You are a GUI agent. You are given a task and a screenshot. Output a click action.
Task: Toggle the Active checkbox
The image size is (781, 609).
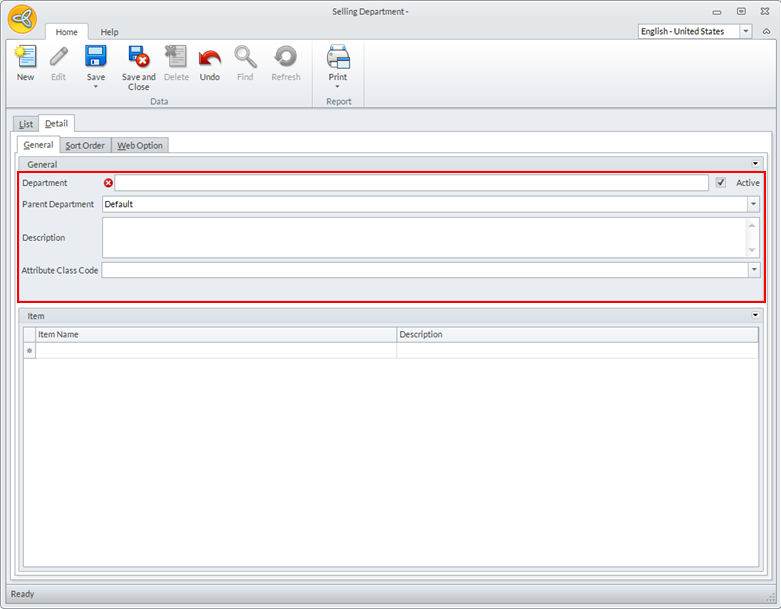tap(721, 183)
